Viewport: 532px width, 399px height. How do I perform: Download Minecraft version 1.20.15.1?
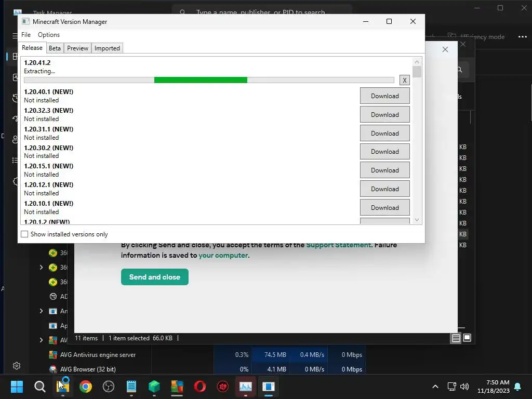(385, 170)
